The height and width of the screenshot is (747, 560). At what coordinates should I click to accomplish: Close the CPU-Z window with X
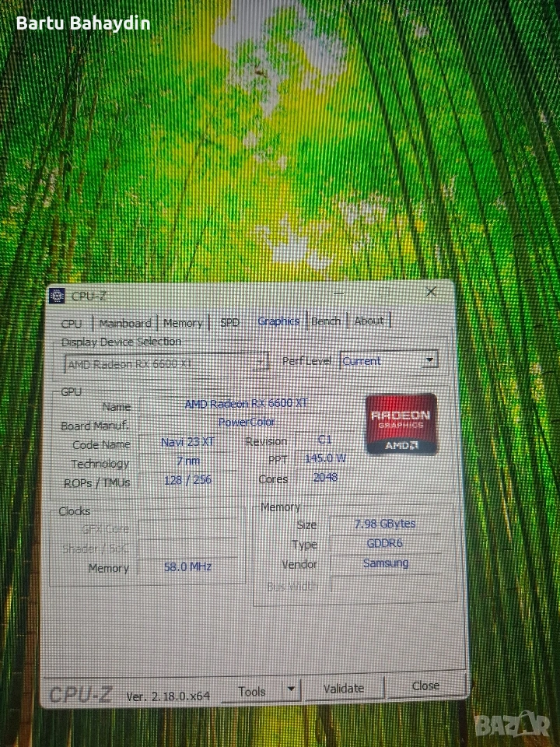click(431, 292)
